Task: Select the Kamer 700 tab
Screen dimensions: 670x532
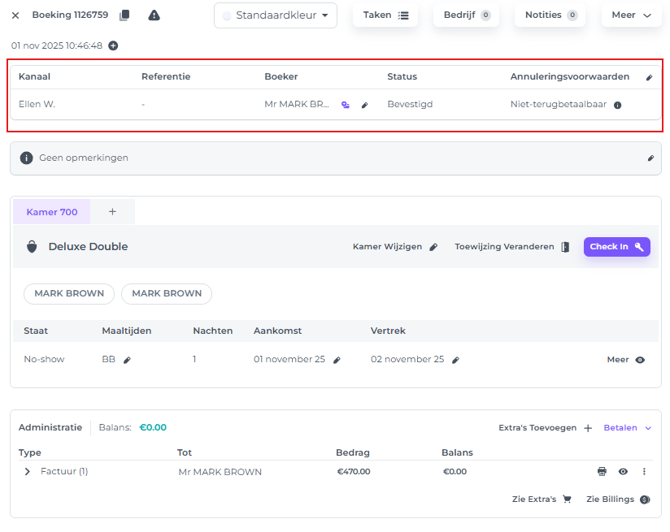Action: click(x=52, y=212)
